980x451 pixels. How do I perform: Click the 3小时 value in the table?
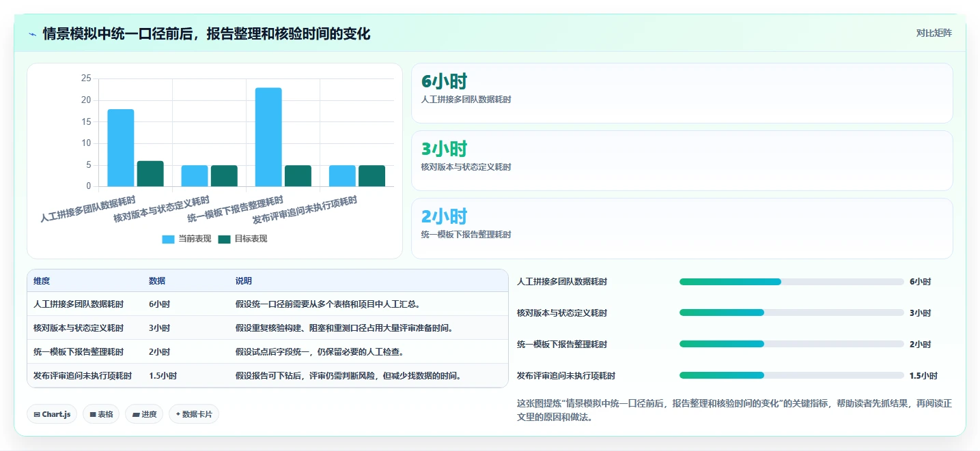[x=159, y=328]
